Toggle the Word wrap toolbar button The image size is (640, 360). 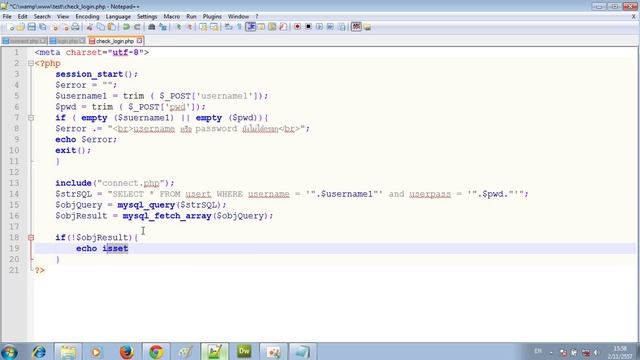pos(228,27)
